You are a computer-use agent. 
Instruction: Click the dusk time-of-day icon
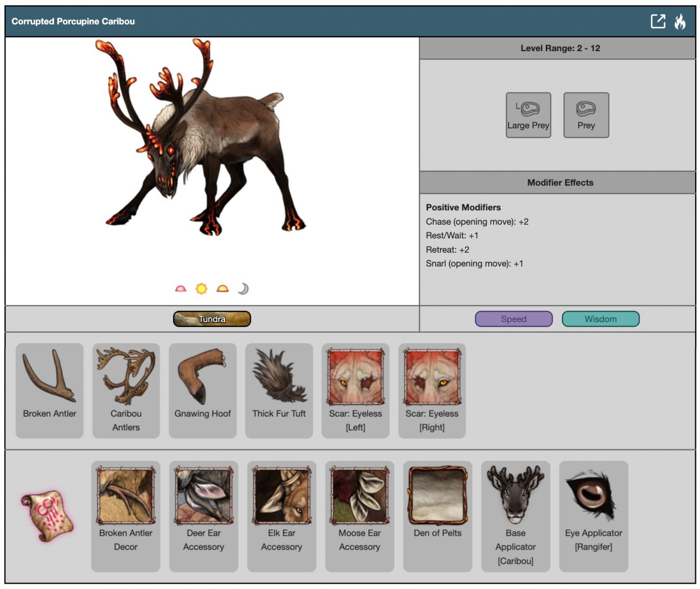(223, 289)
